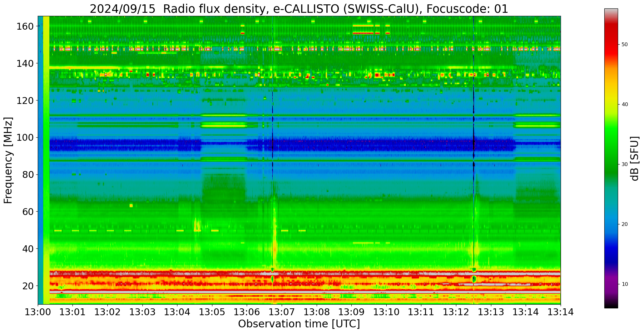Click x-axis tick label 13:07
This screenshot has height=333, width=644.
pyautogui.click(x=282, y=312)
